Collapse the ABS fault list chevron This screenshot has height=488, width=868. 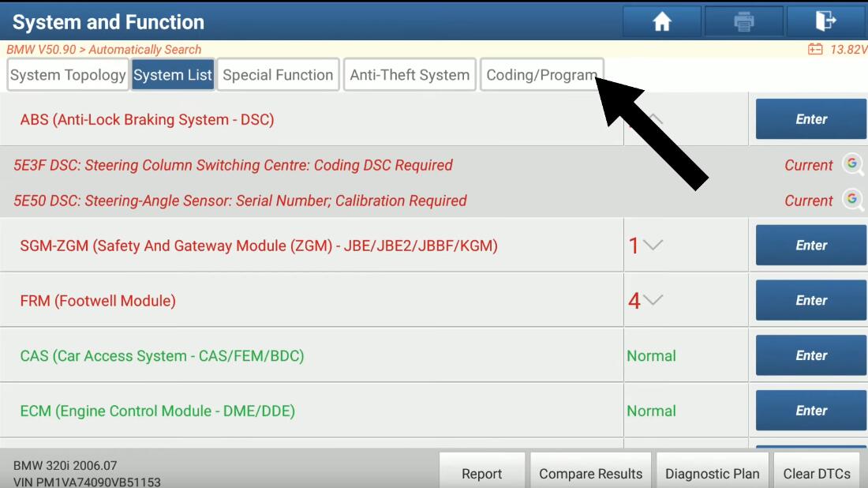click(654, 118)
